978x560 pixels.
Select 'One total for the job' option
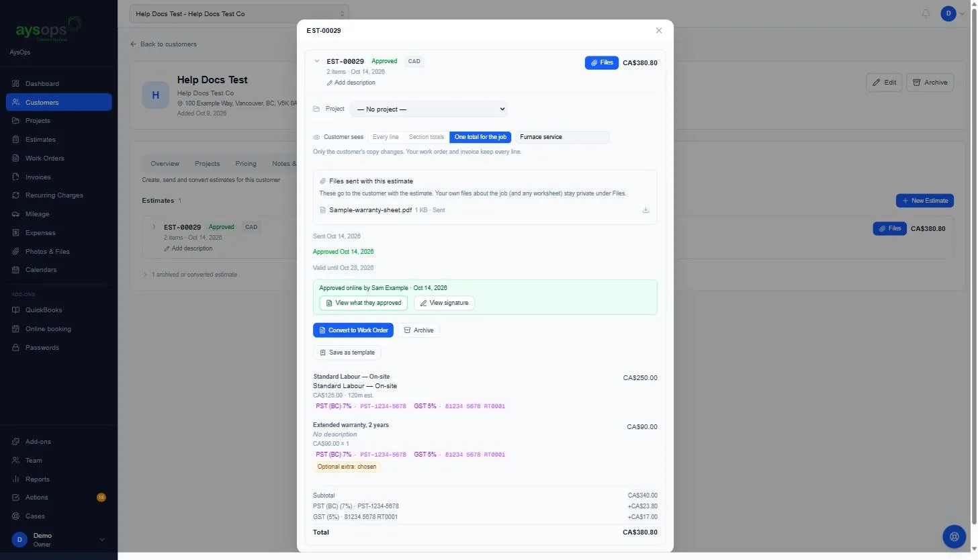(x=480, y=137)
